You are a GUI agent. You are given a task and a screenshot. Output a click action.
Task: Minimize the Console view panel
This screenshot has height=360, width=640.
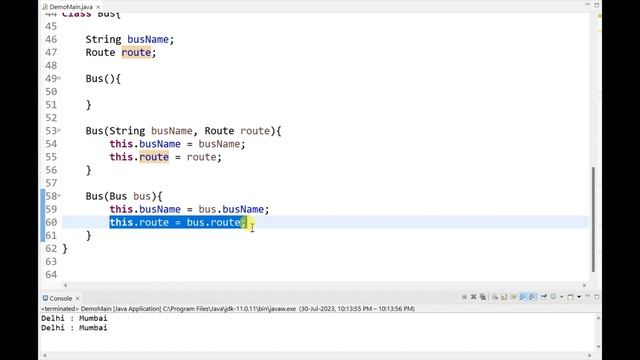tap(587, 296)
